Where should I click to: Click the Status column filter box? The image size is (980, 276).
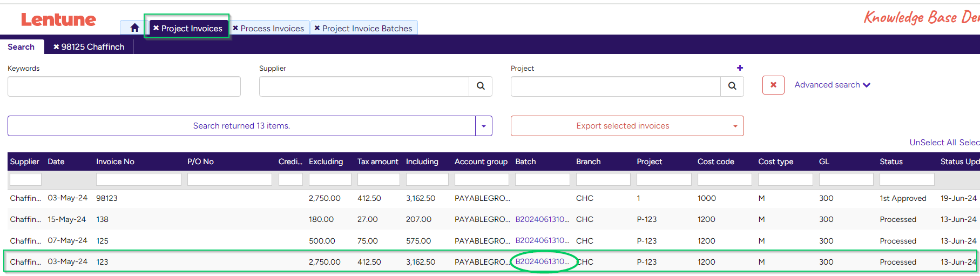pos(907,179)
